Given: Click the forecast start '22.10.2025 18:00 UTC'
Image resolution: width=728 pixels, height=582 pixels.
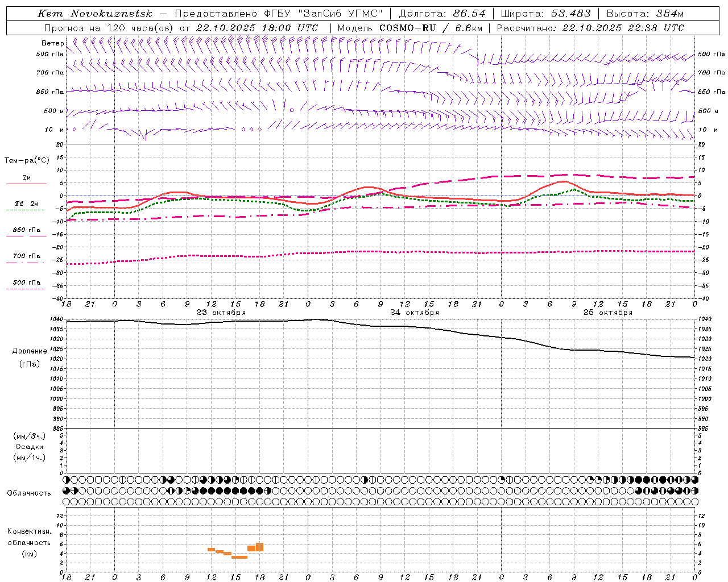Looking at the screenshot, I should pos(257,28).
